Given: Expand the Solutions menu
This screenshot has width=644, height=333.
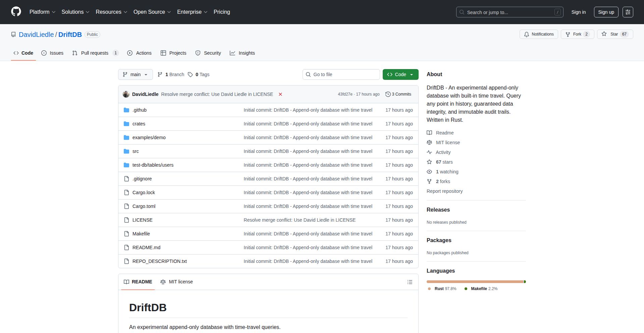Looking at the screenshot, I should [x=75, y=12].
